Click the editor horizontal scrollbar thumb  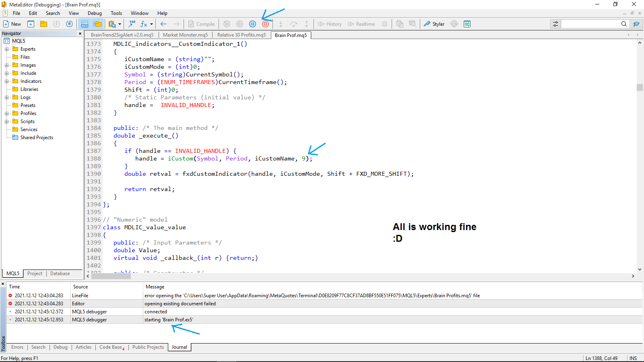[111, 276]
